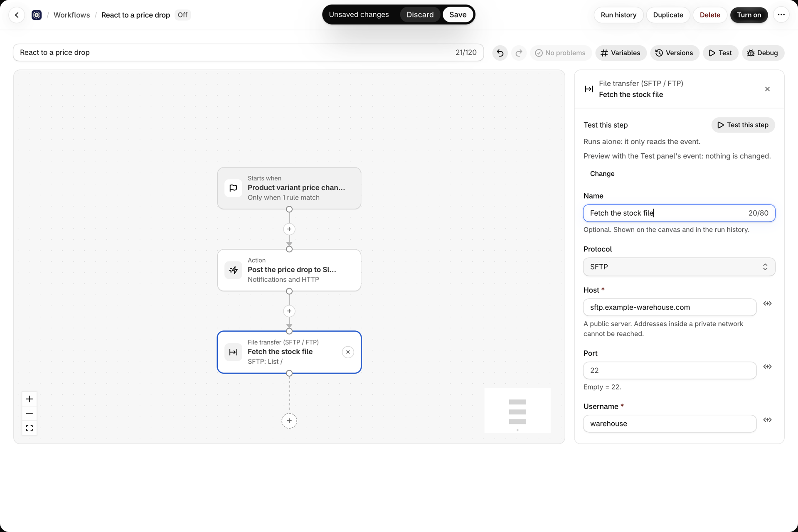Image resolution: width=798 pixels, height=532 pixels.
Task: Focus the step Name field
Action: 679,213
